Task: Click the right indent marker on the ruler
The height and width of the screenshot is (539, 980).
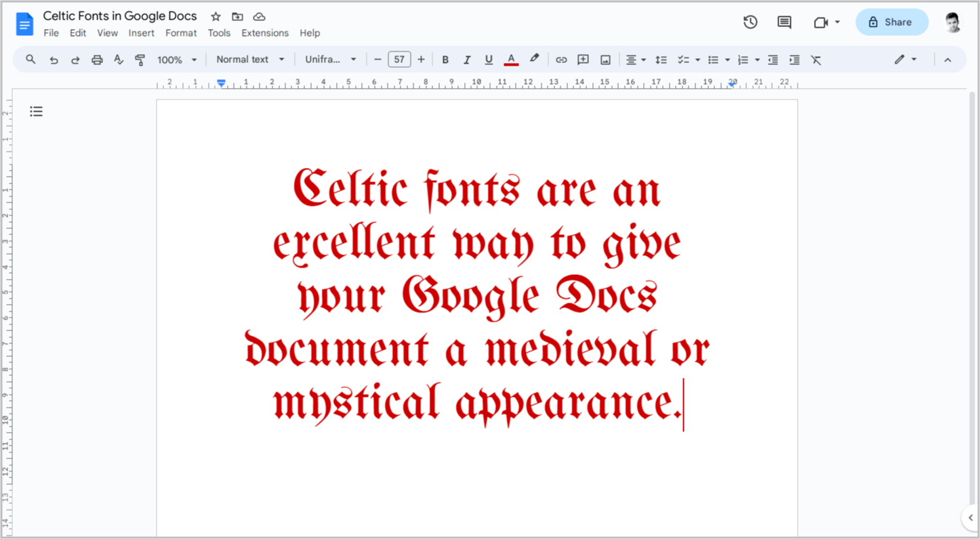Action: coord(732,83)
